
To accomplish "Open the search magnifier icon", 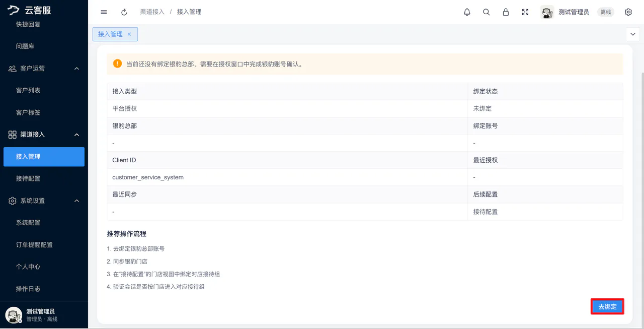I will click(487, 12).
